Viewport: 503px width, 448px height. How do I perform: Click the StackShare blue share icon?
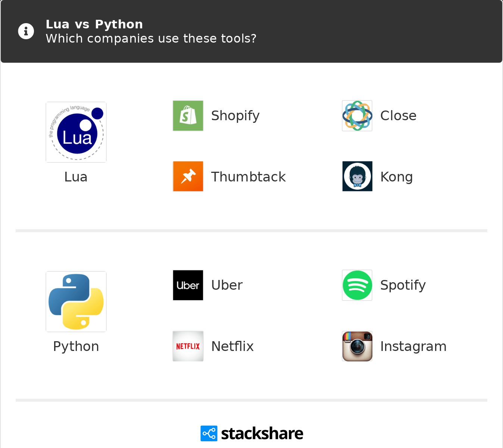(209, 433)
